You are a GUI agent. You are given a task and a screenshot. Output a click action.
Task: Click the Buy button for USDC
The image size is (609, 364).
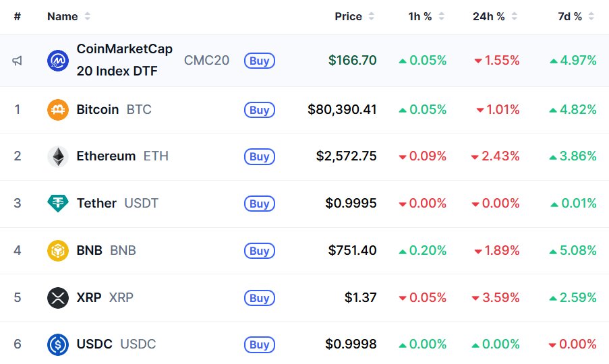click(260, 344)
